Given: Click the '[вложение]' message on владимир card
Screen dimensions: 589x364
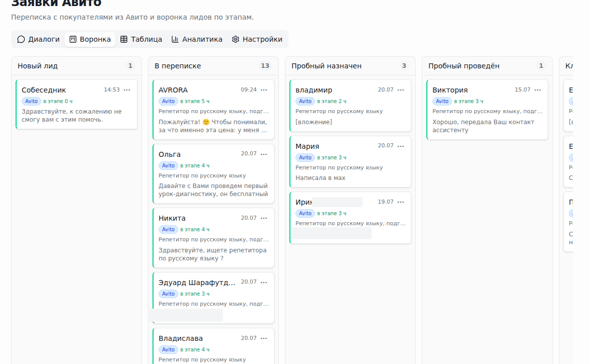Looking at the screenshot, I should point(314,122).
